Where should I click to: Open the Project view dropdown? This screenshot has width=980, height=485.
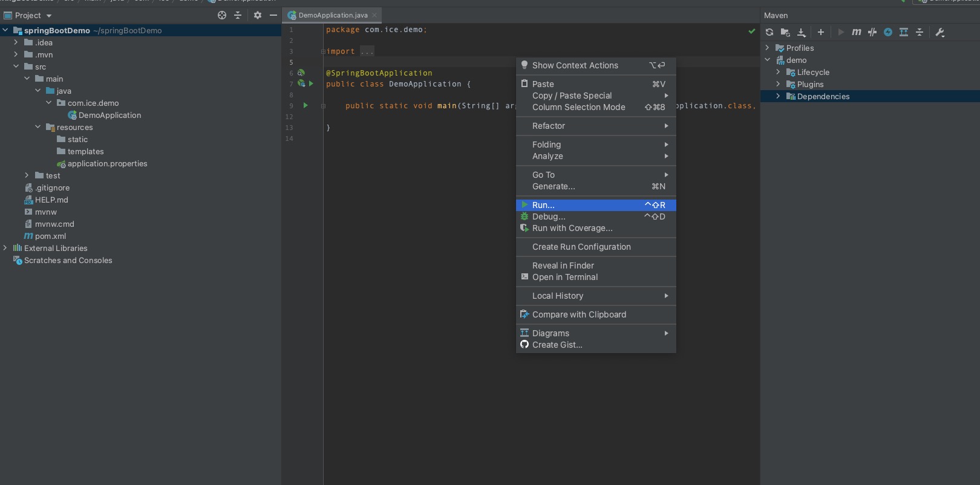33,15
